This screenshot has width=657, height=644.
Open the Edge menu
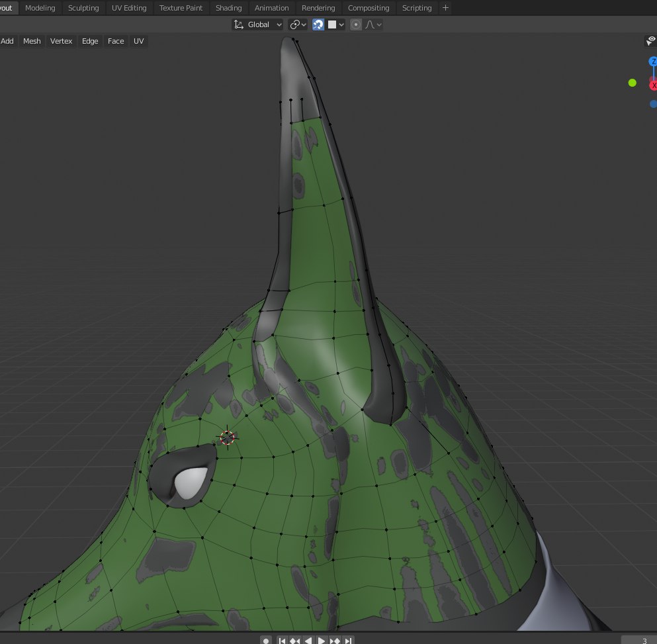click(x=90, y=41)
